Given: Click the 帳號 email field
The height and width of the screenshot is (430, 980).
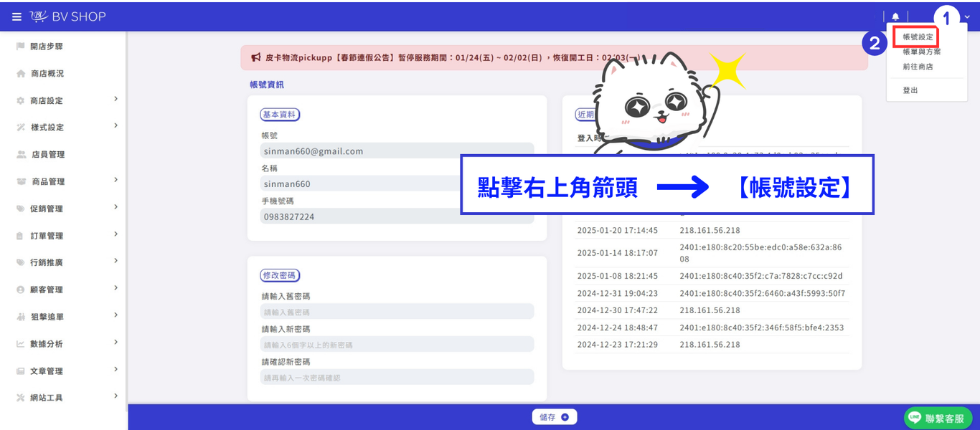Looking at the screenshot, I should [397, 150].
